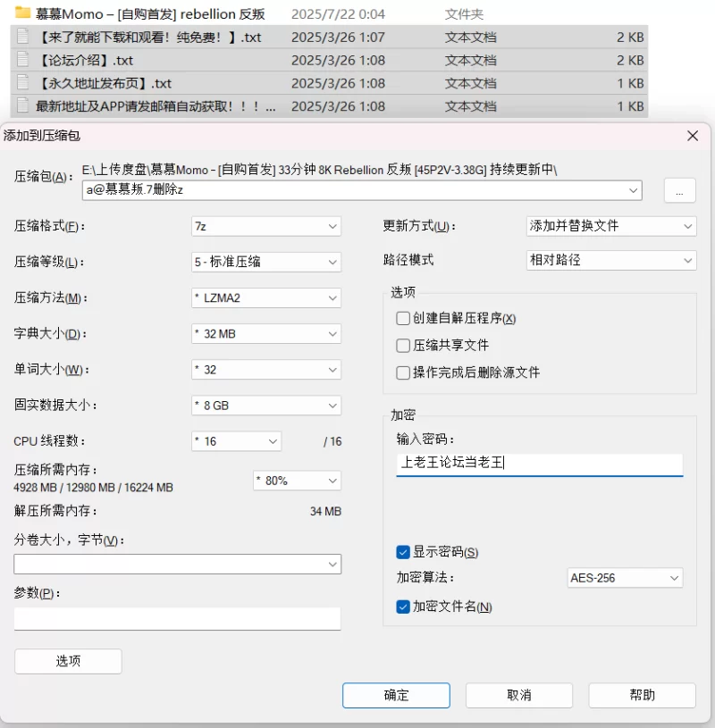Expand 固实数据大小 8 GB dropdown
The width and height of the screenshot is (715, 728).
[266, 406]
